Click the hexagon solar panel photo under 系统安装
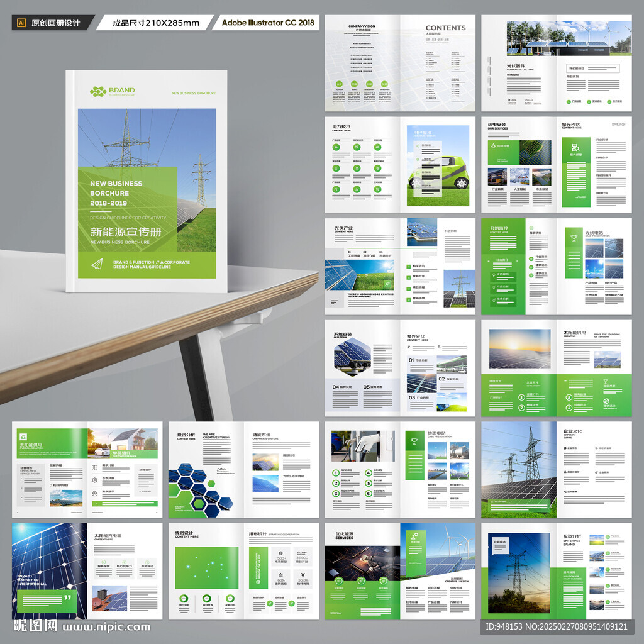 pos(352,357)
